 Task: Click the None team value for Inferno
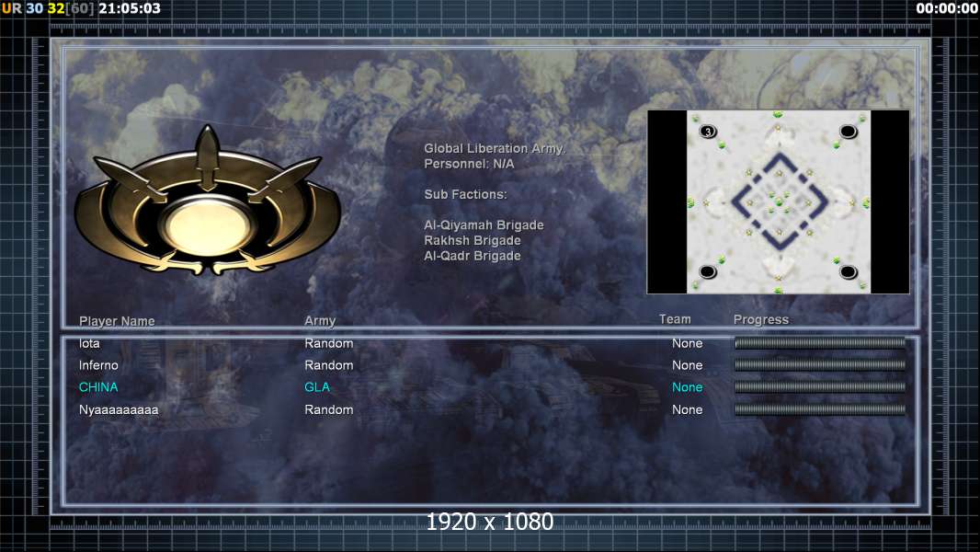687,365
